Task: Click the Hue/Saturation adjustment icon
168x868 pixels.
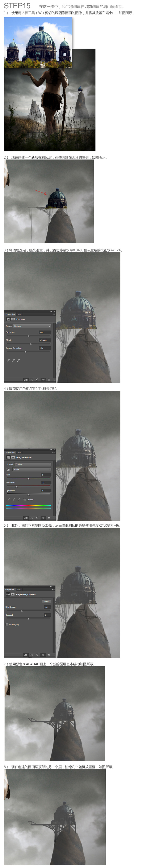Action: 8,458
